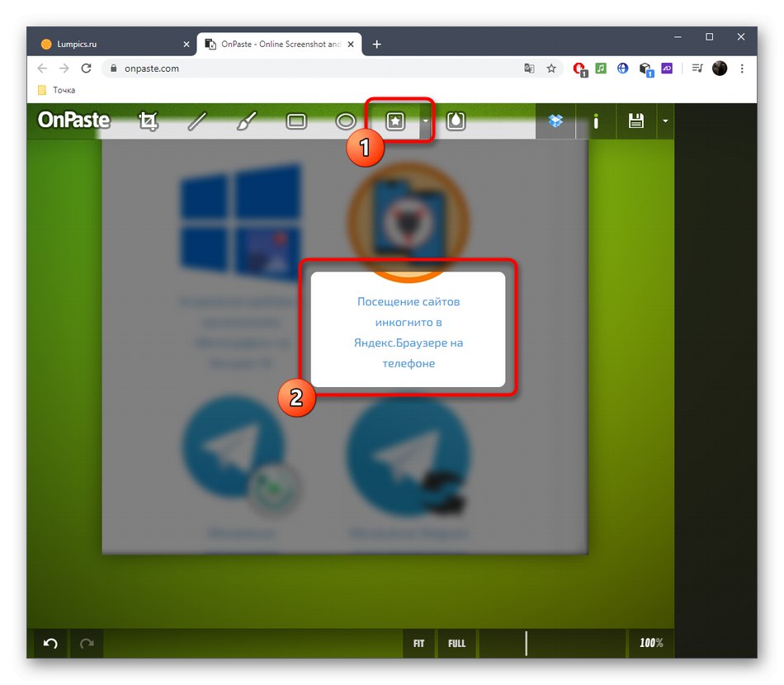Select the Brush tool
Viewport: 784px width, 685px height.
(245, 120)
